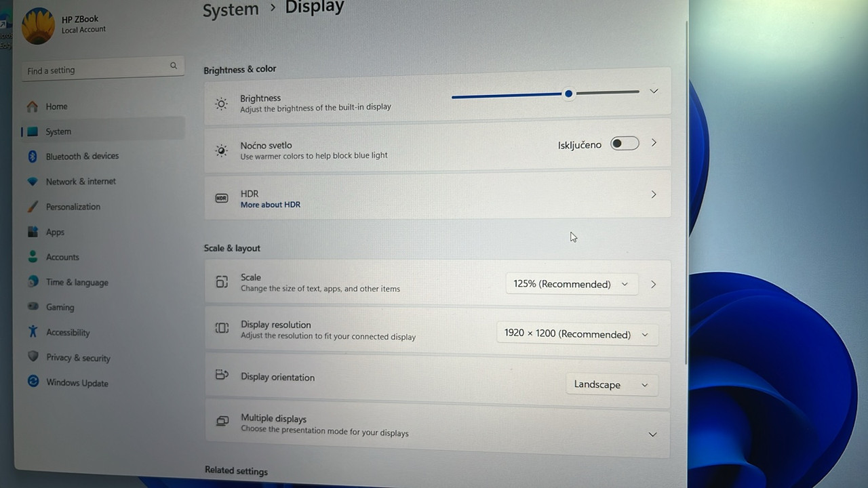Click the More about HDR link
The height and width of the screenshot is (488, 868).
tap(271, 205)
